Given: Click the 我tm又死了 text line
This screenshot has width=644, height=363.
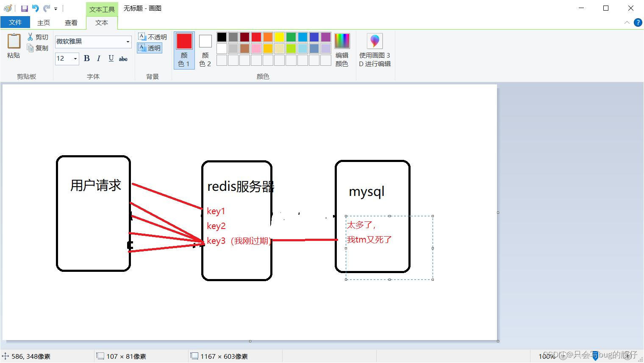Looking at the screenshot, I should coord(369,240).
